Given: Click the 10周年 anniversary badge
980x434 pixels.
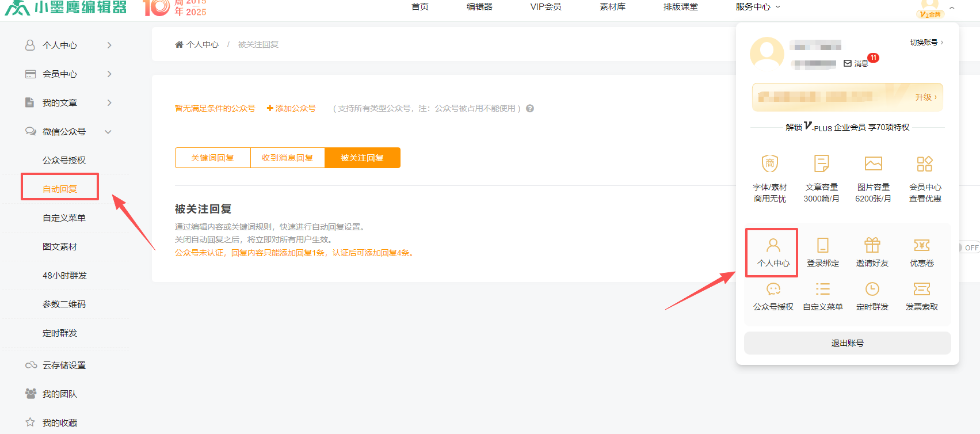Looking at the screenshot, I should click(x=174, y=8).
